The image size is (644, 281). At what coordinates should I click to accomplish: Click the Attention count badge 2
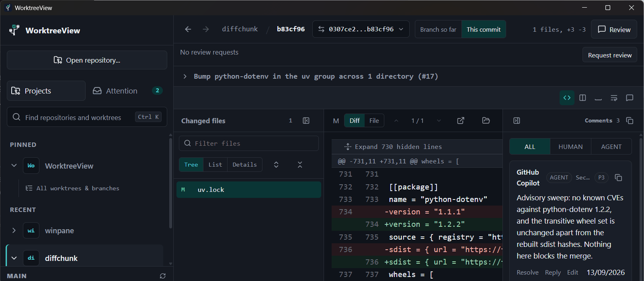[x=157, y=90]
